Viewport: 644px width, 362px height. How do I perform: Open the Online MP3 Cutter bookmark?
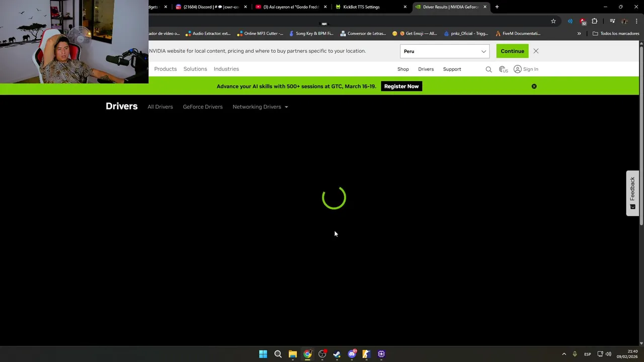[x=260, y=34]
